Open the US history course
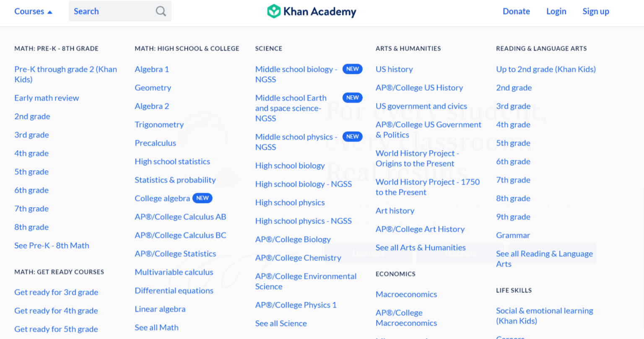This screenshot has width=644, height=339. pyautogui.click(x=394, y=69)
